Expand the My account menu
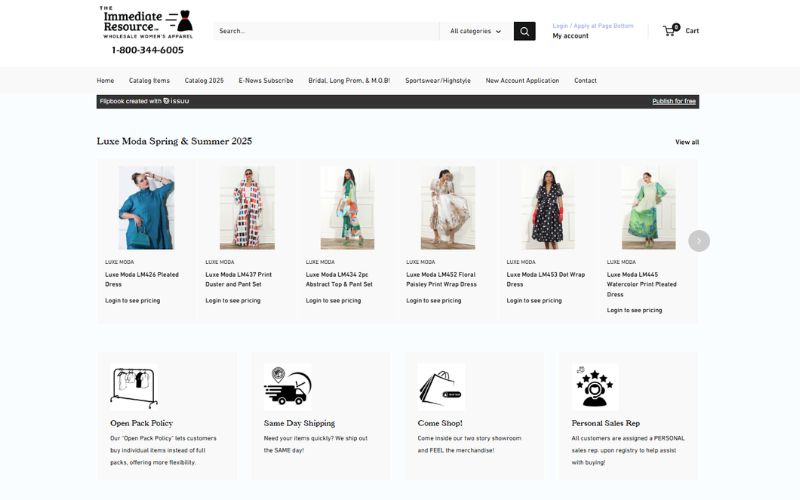The image size is (800, 500). [x=570, y=36]
